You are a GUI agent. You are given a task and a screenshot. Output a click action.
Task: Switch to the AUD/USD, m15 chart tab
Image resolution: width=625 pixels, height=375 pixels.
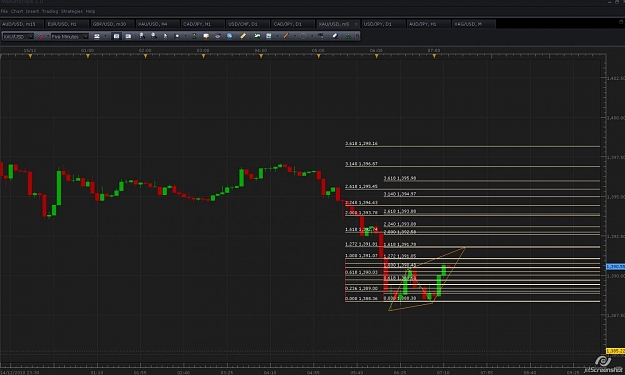click(22, 24)
